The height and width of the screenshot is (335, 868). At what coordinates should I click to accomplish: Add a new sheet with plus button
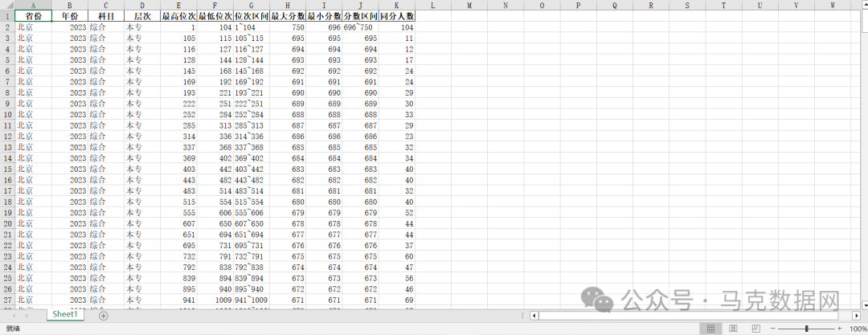(104, 316)
